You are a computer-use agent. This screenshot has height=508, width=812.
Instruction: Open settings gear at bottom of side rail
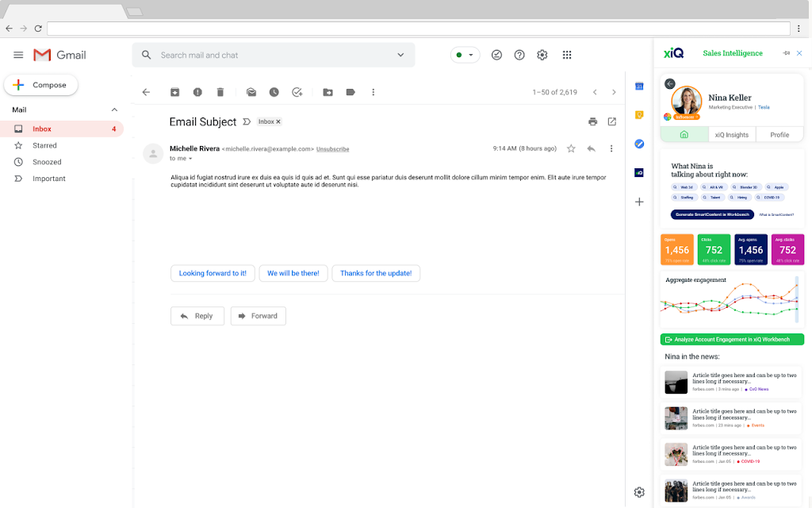point(639,492)
